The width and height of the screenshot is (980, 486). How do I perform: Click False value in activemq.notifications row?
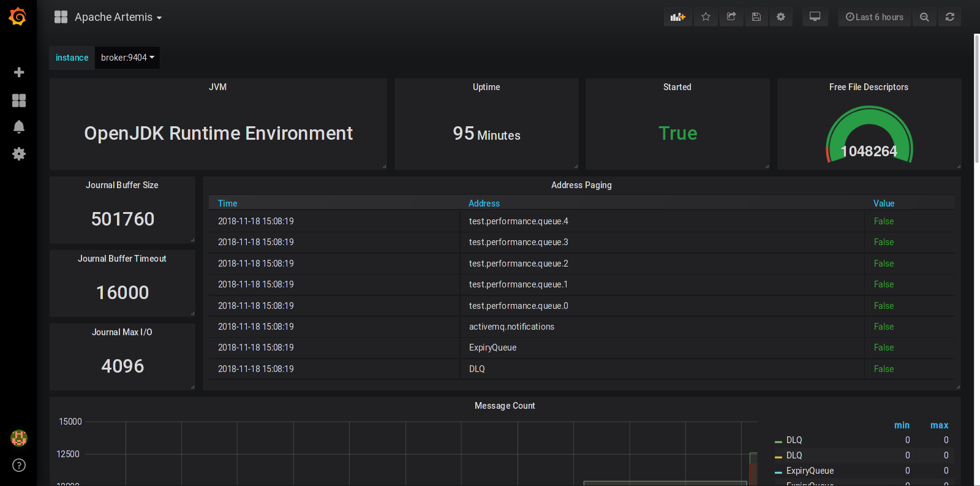click(884, 327)
